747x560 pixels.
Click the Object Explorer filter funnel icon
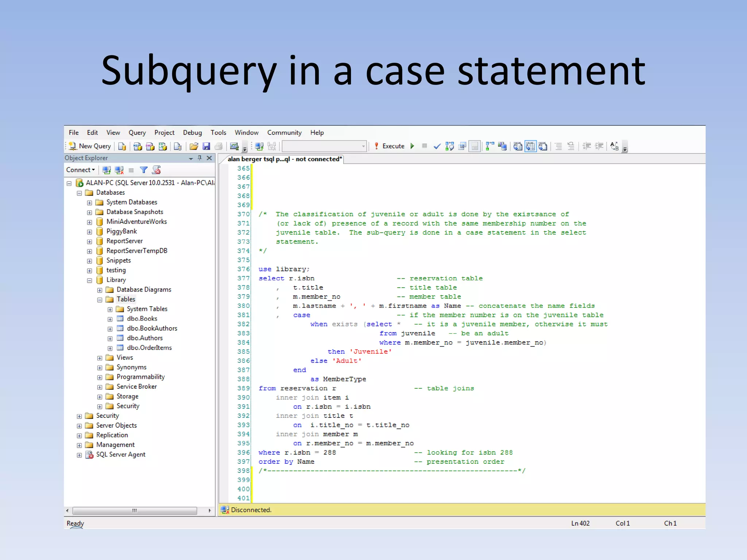pos(144,170)
